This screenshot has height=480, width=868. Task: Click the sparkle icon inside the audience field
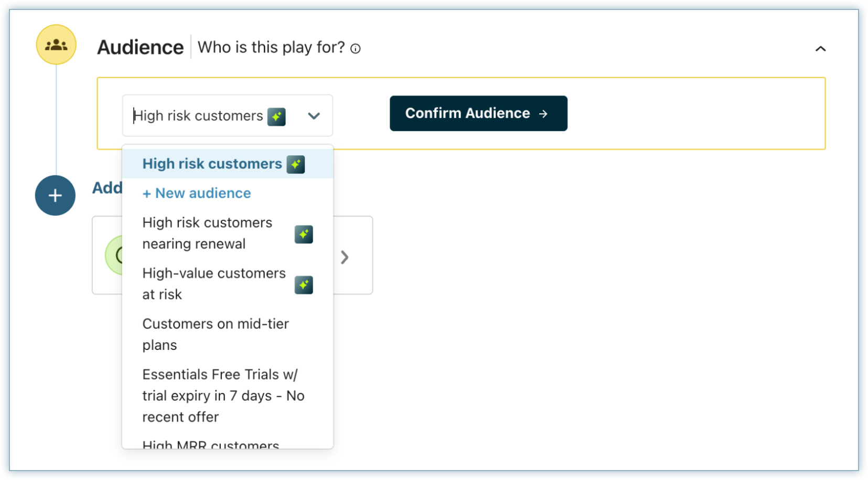[276, 116]
